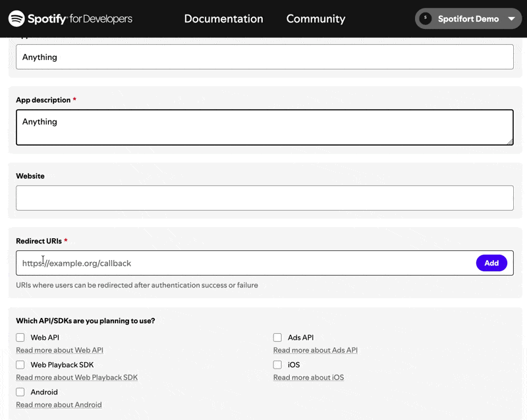Click into the Website text field

pos(264,198)
